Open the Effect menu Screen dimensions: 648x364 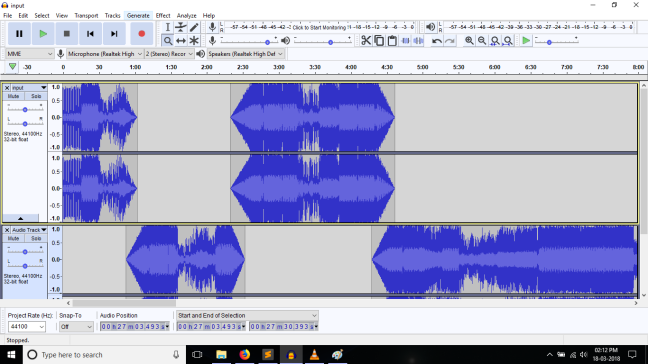tap(163, 16)
